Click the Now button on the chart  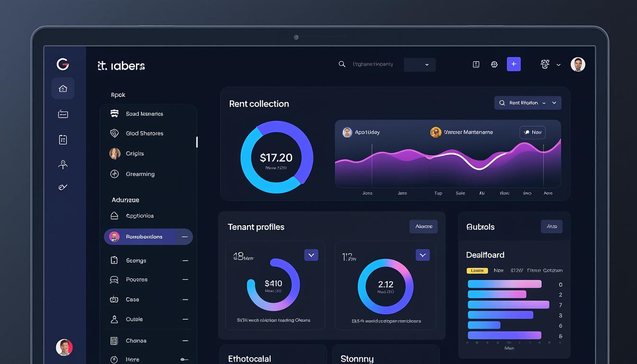point(533,133)
